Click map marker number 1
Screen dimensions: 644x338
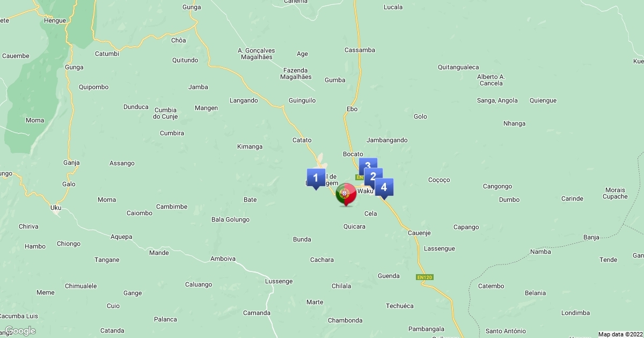click(x=316, y=178)
